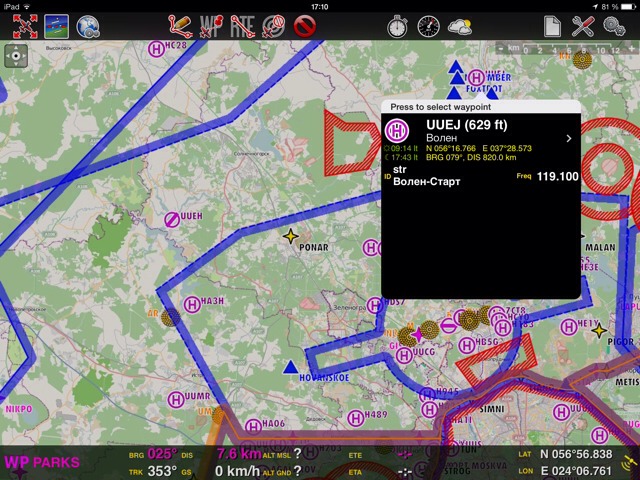Select the PONAR waypoint star on map
Viewport: 640px width, 480px height.
coord(291,236)
